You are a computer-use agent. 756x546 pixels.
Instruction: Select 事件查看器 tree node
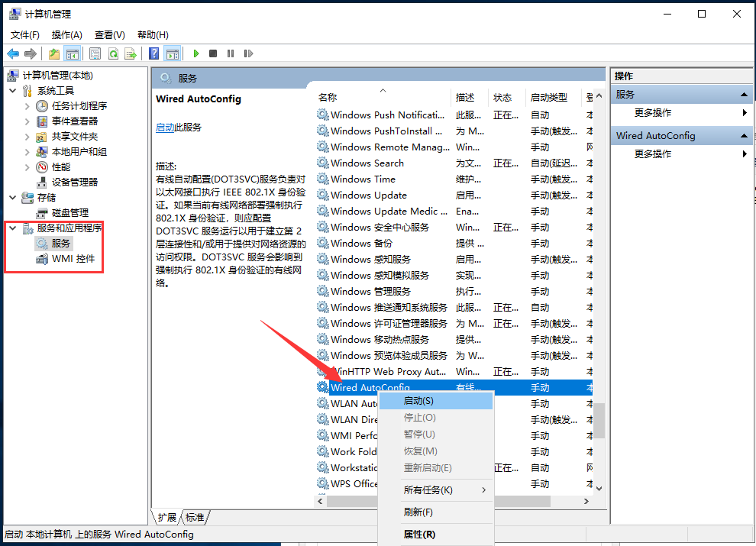[x=75, y=121]
